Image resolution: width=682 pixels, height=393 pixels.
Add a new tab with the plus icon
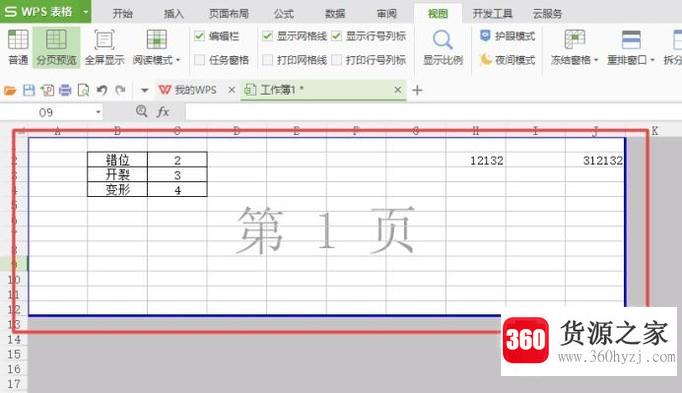tap(417, 90)
